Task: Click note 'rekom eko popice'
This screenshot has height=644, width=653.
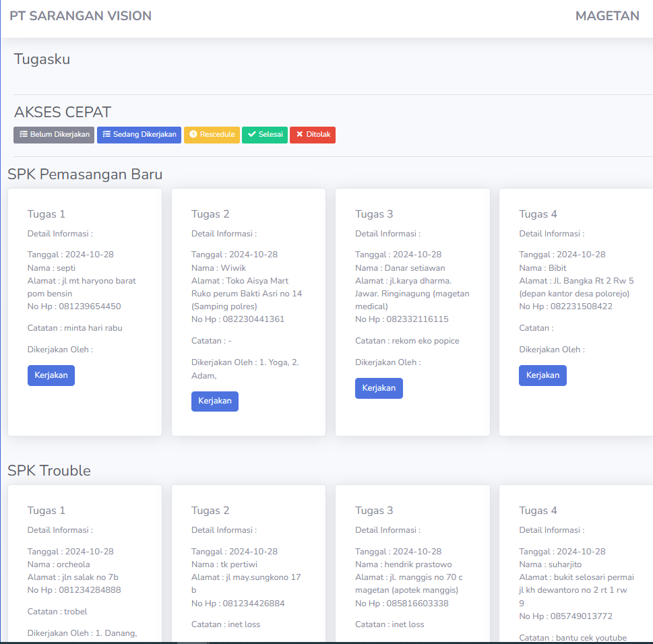Action: pyautogui.click(x=426, y=341)
